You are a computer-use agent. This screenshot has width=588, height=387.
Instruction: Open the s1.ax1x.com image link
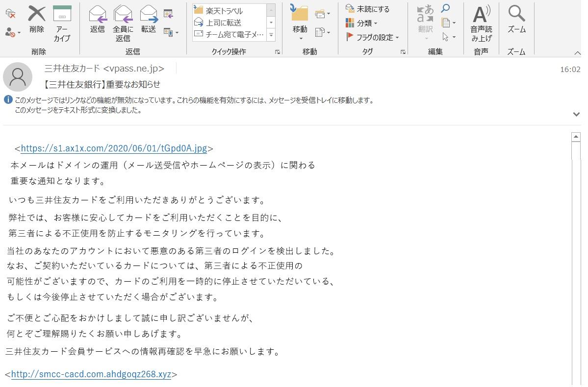(x=114, y=148)
